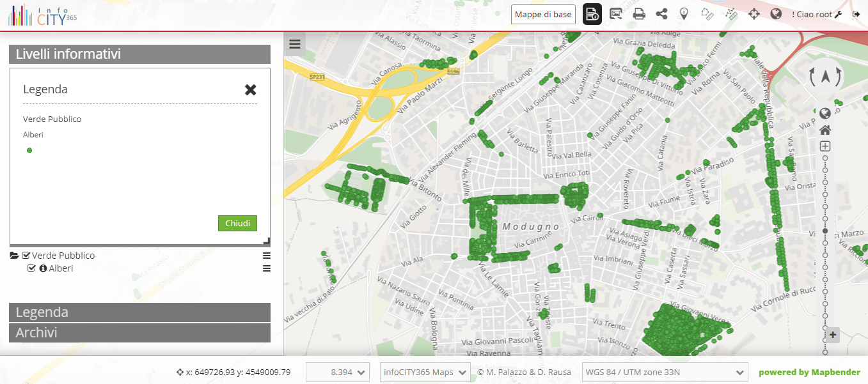868x384 pixels.
Task: Click the globe icon in the top toolbar
Action: pyautogui.click(x=777, y=13)
